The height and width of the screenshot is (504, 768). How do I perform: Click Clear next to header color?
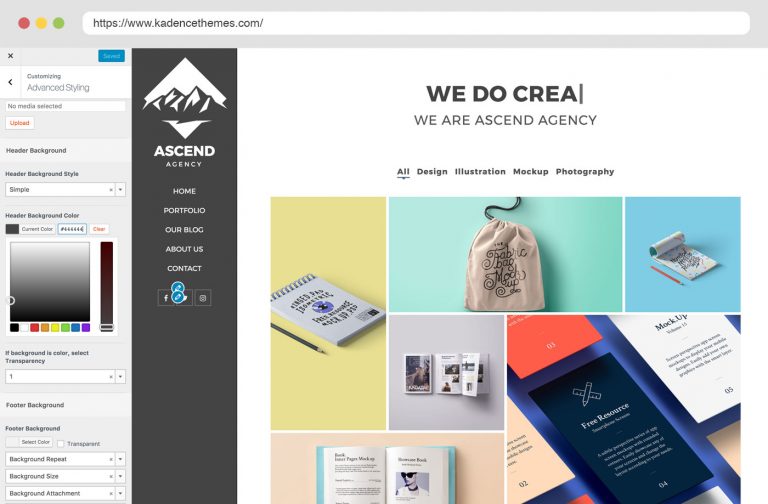99,229
